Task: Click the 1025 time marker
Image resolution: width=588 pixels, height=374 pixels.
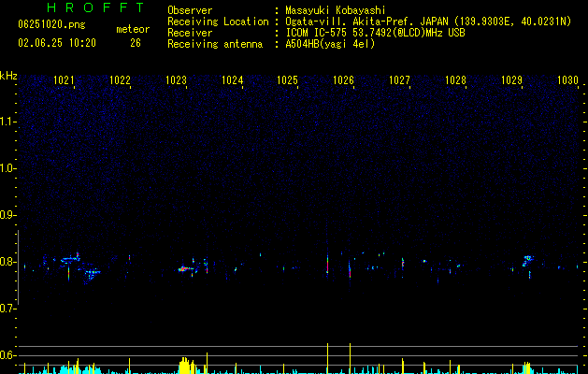Action: click(x=287, y=80)
